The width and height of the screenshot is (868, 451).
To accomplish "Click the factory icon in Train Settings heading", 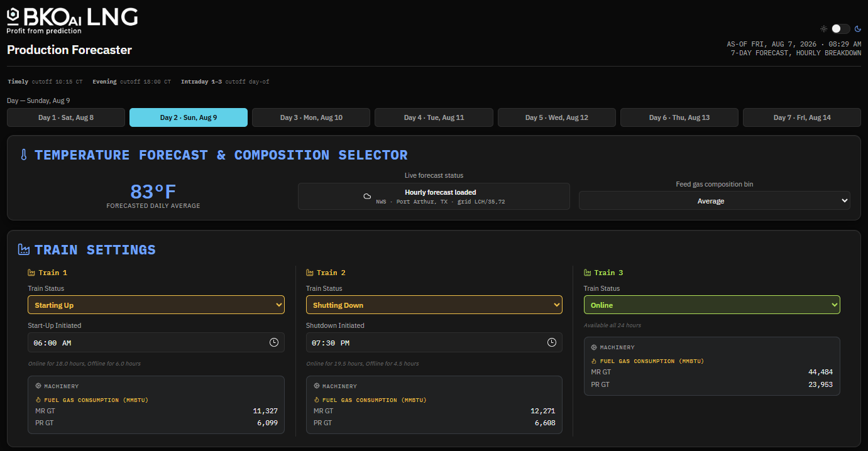I will [24, 250].
